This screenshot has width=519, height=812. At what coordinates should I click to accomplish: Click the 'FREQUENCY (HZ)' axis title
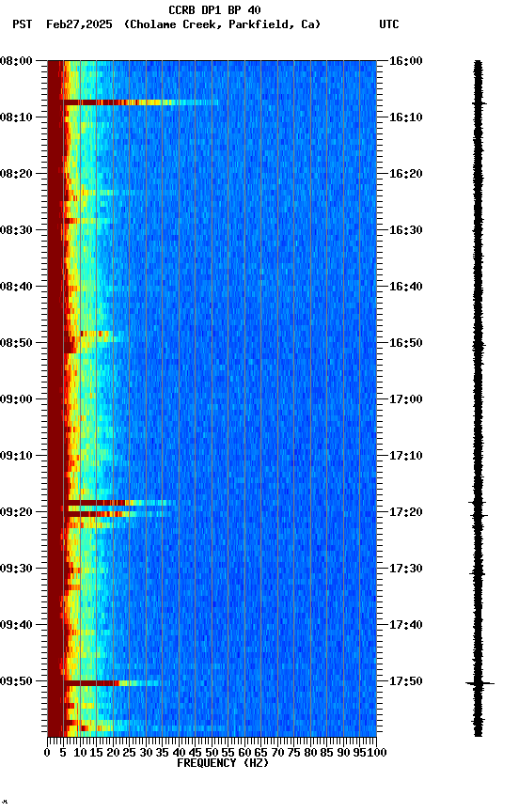[x=223, y=763]
